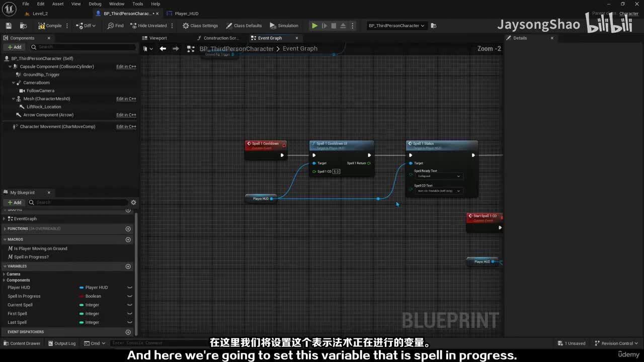Toggle visibility eye for Current Spell
Image resolution: width=644 pixels, height=362 pixels.
coord(129,305)
